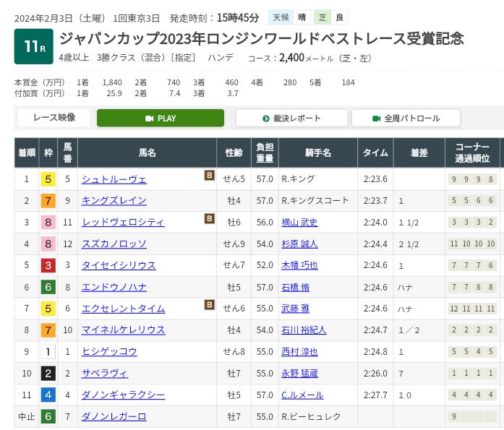Screen dimensions: 504x430
Task: Open horse page for キングズレイン
Action: coord(114,200)
